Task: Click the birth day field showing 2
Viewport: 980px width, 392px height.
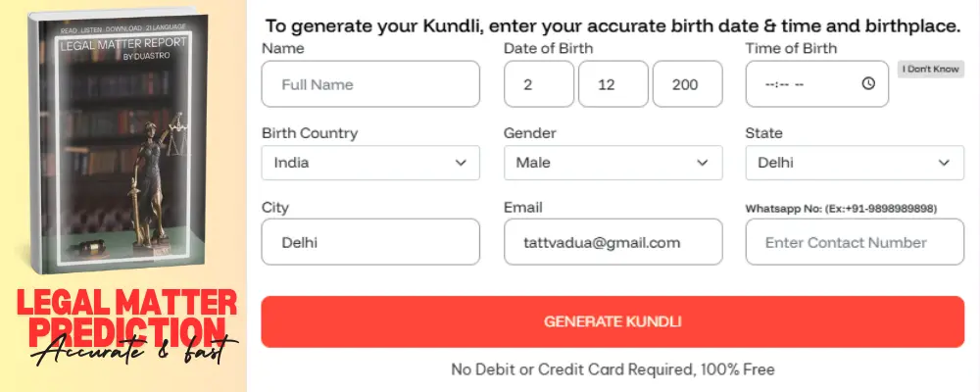Action: (x=538, y=84)
